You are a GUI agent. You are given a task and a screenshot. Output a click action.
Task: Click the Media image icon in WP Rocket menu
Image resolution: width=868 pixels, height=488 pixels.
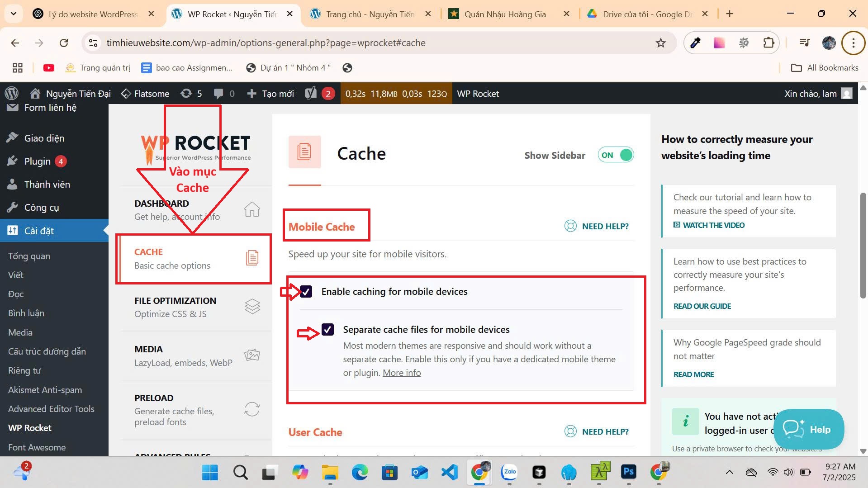point(252,355)
